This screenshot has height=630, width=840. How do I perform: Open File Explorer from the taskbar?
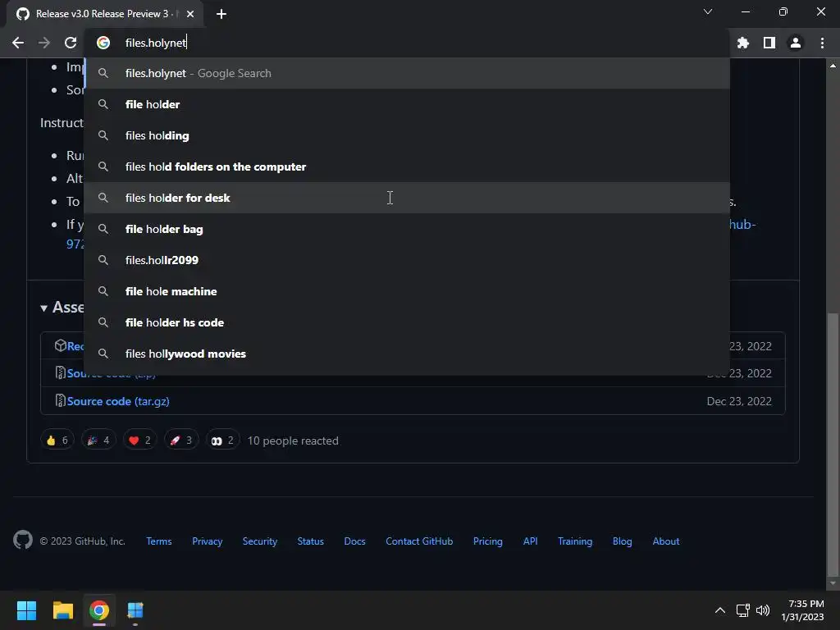(62, 610)
